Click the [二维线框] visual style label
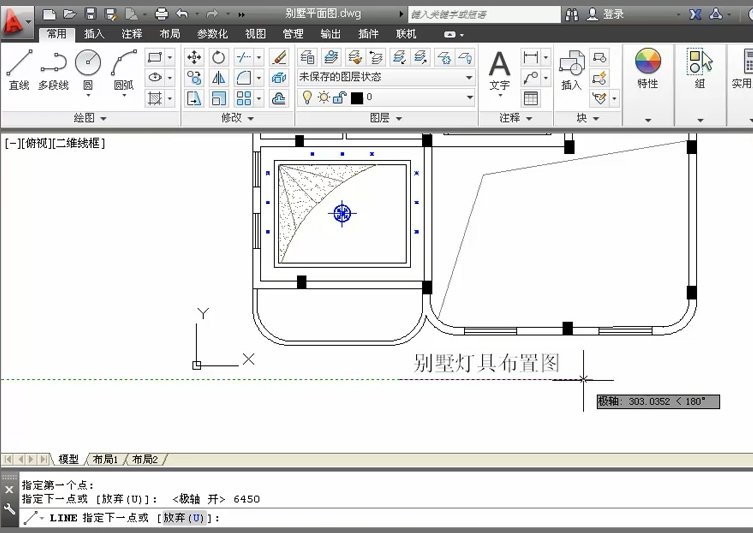This screenshot has width=753, height=533. [78, 143]
